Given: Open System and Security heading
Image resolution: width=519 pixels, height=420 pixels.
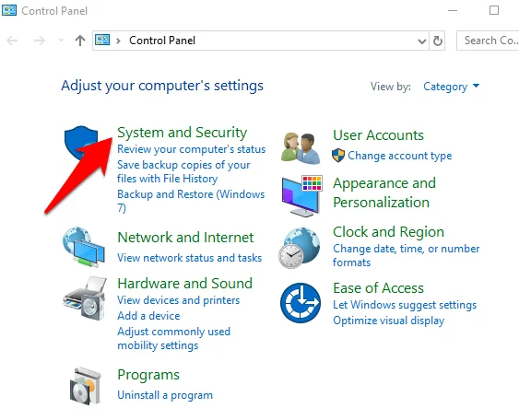Looking at the screenshot, I should [x=182, y=133].
